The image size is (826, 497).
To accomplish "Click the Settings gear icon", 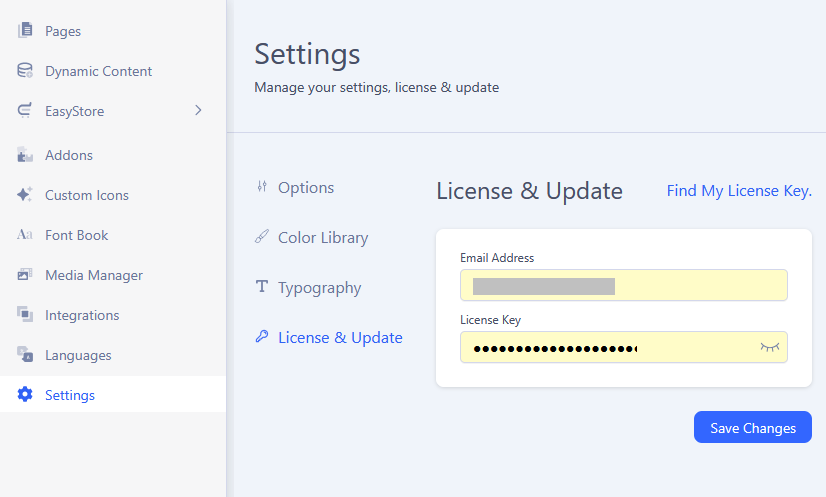I will click(25, 395).
